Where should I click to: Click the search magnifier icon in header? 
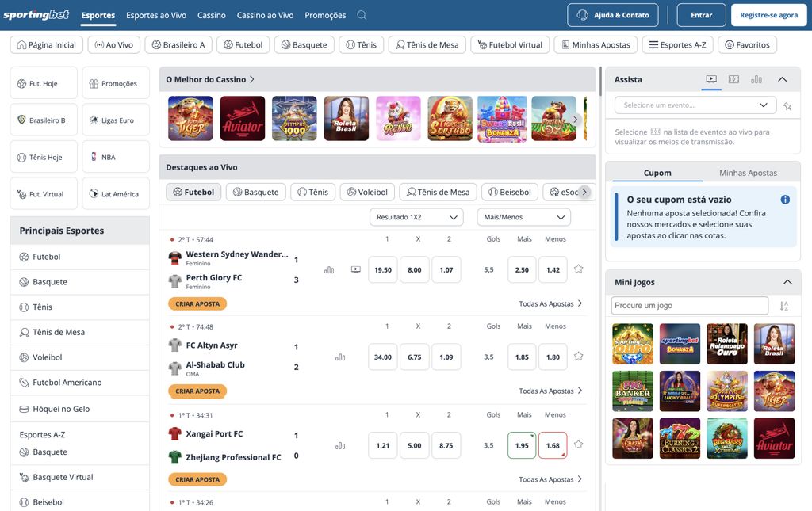[362, 15]
